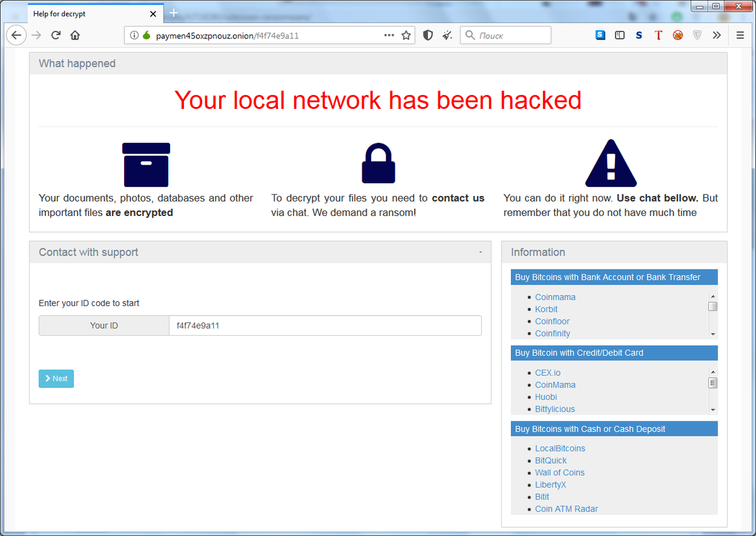Expand more toolbar tools chevrons

(x=716, y=35)
